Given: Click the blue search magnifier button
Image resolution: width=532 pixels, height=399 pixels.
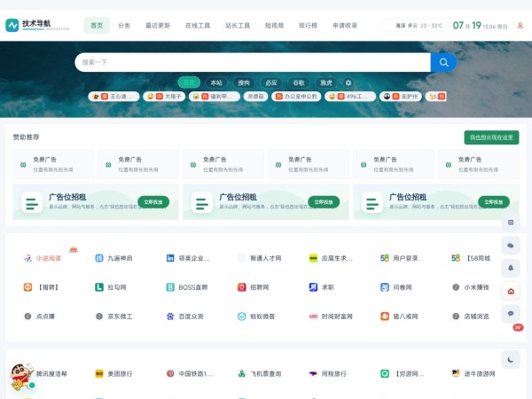Looking at the screenshot, I should click(443, 62).
